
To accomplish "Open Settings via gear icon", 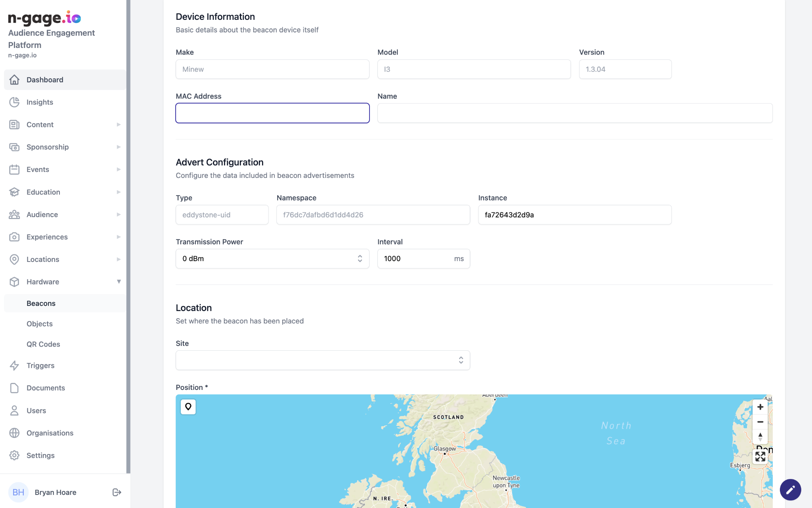I will coord(14,455).
